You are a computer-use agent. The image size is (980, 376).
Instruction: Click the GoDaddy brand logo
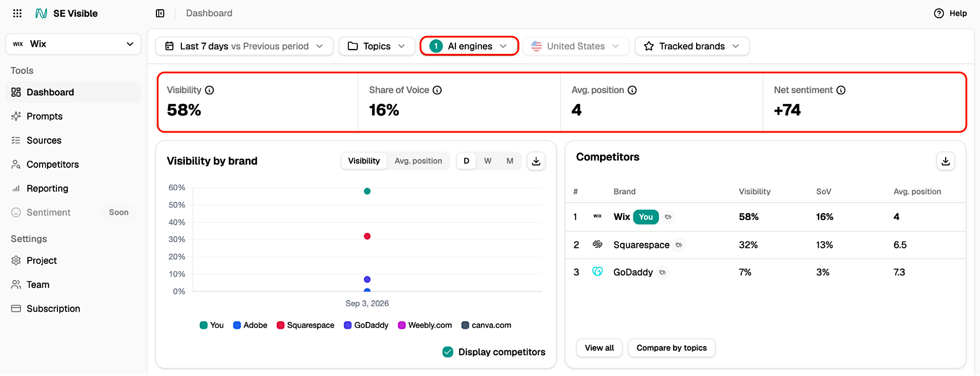(597, 272)
